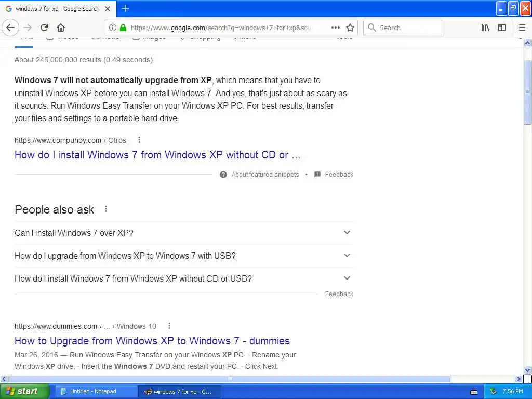The width and height of the screenshot is (532, 399).
Task: Open the three-dot menu beside compuhoy.com result
Action: pos(139,140)
